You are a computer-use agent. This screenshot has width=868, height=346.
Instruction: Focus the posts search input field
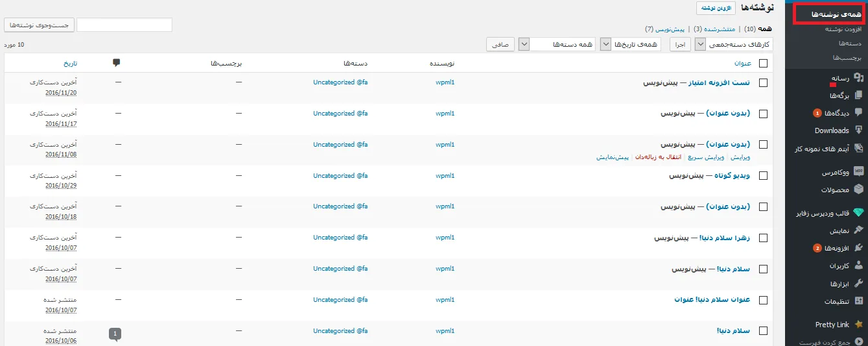click(x=124, y=25)
